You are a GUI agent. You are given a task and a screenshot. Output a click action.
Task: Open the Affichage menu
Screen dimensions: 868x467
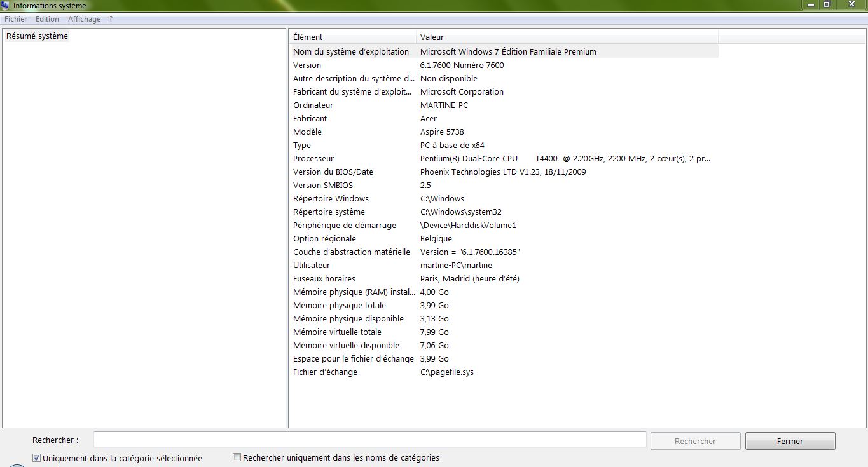(x=84, y=19)
